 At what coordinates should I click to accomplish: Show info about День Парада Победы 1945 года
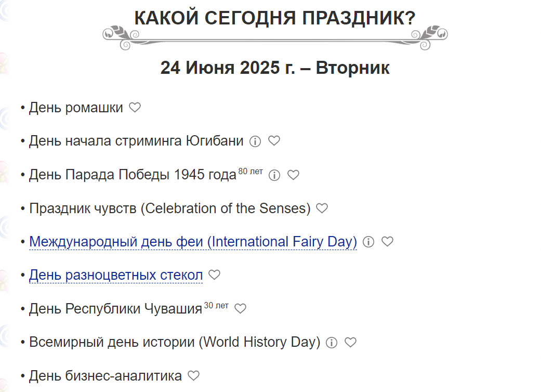click(274, 175)
